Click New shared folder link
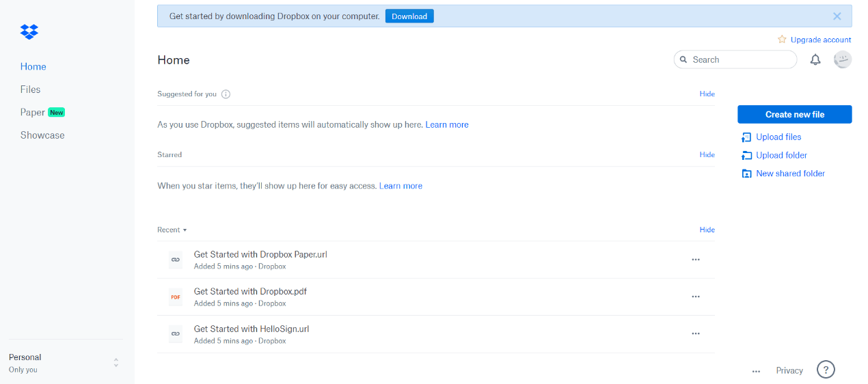868x384 pixels. [x=791, y=174]
